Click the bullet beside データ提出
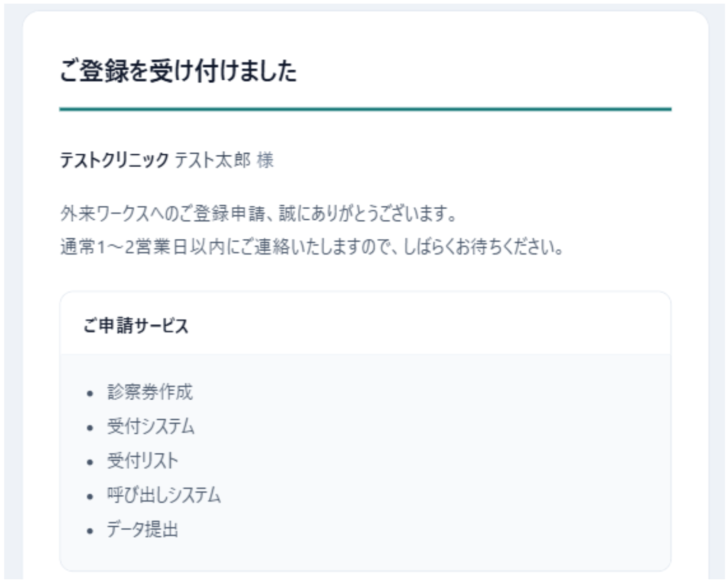 coord(90,531)
